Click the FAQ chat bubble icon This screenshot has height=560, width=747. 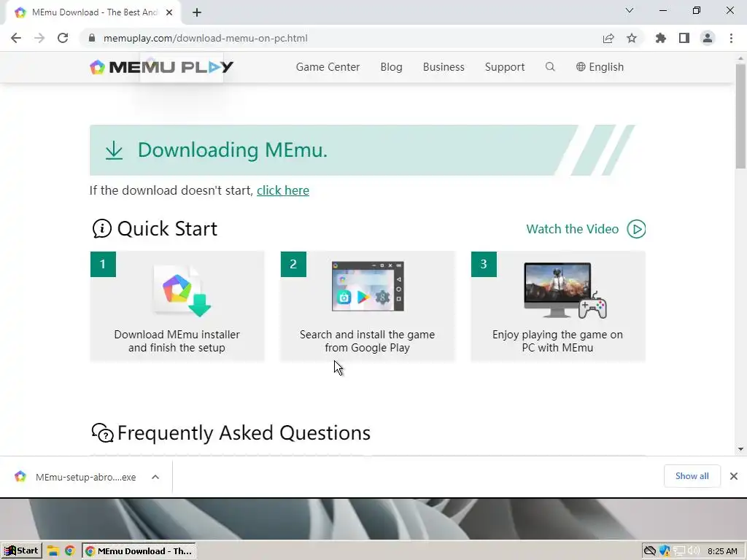102,433
